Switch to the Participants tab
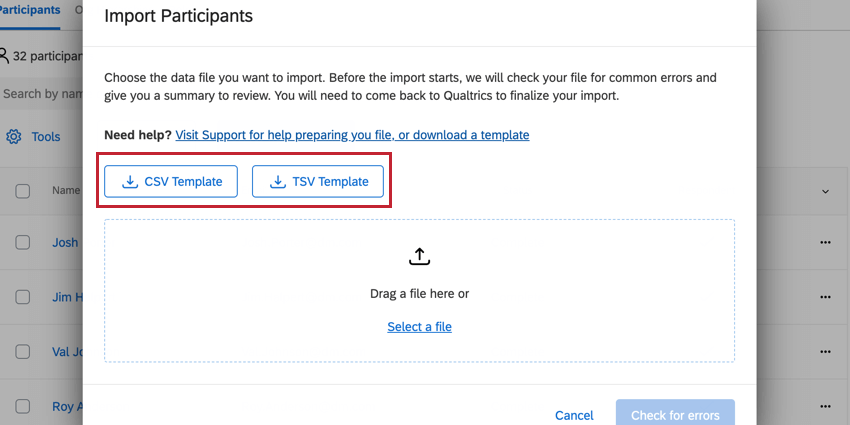Viewport: 850px width, 425px height. tap(30, 9)
